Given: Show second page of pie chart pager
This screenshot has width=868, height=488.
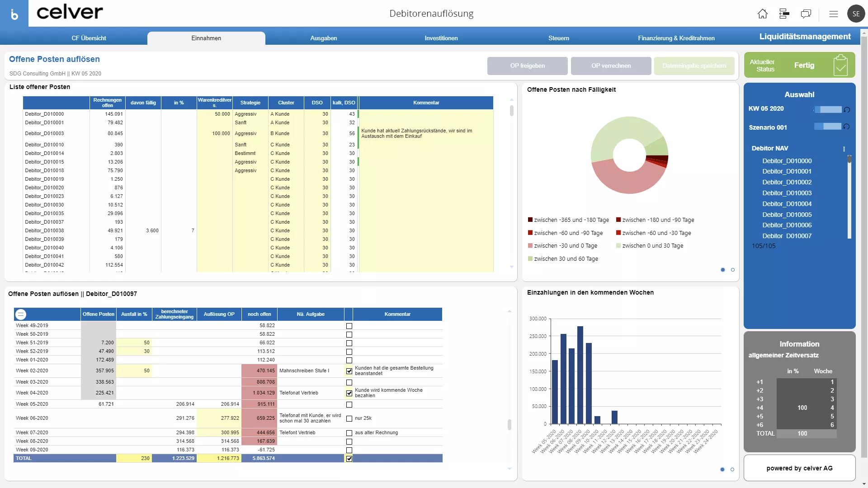Looking at the screenshot, I should [x=733, y=270].
